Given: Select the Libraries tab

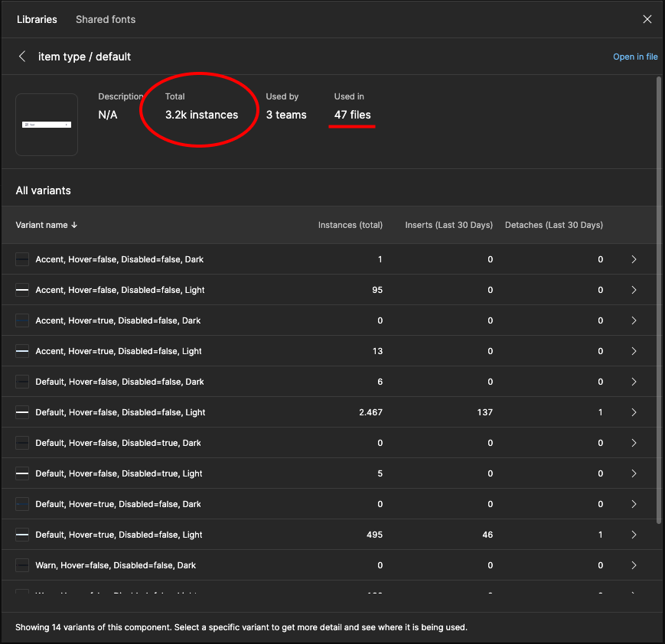Looking at the screenshot, I should coord(37,19).
